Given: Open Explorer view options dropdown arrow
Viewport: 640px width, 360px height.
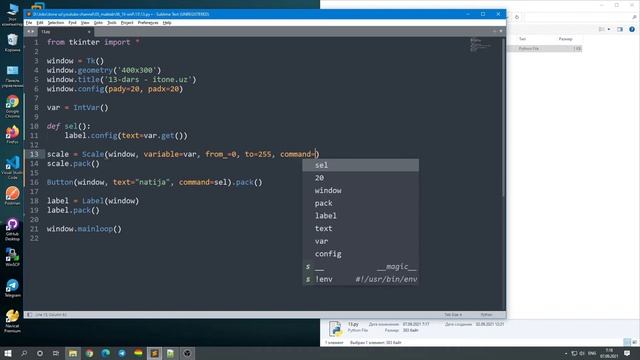Looking at the screenshot, I should pos(609,29).
